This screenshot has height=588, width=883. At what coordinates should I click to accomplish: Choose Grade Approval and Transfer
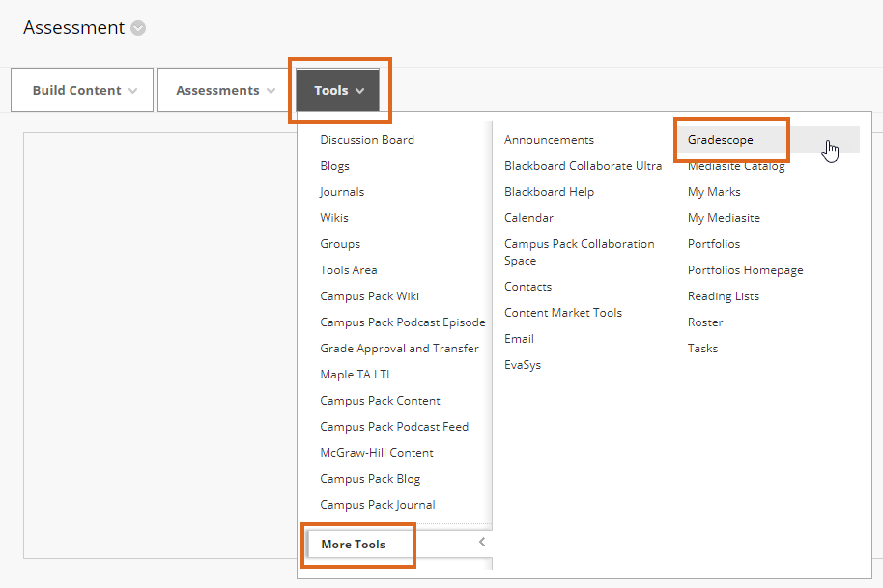coord(399,349)
